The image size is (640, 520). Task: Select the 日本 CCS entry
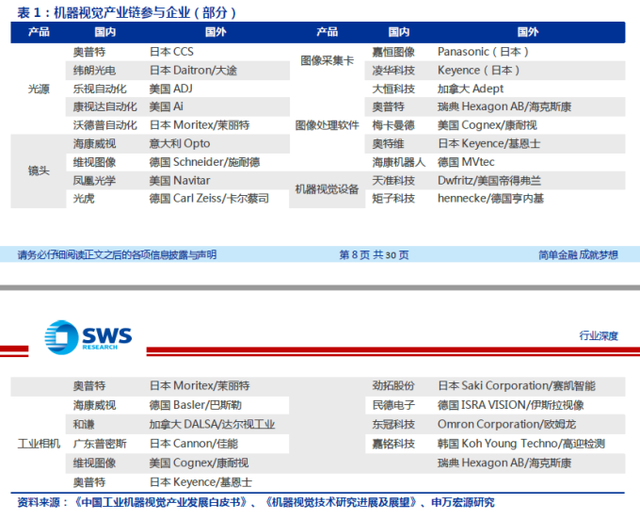click(172, 51)
